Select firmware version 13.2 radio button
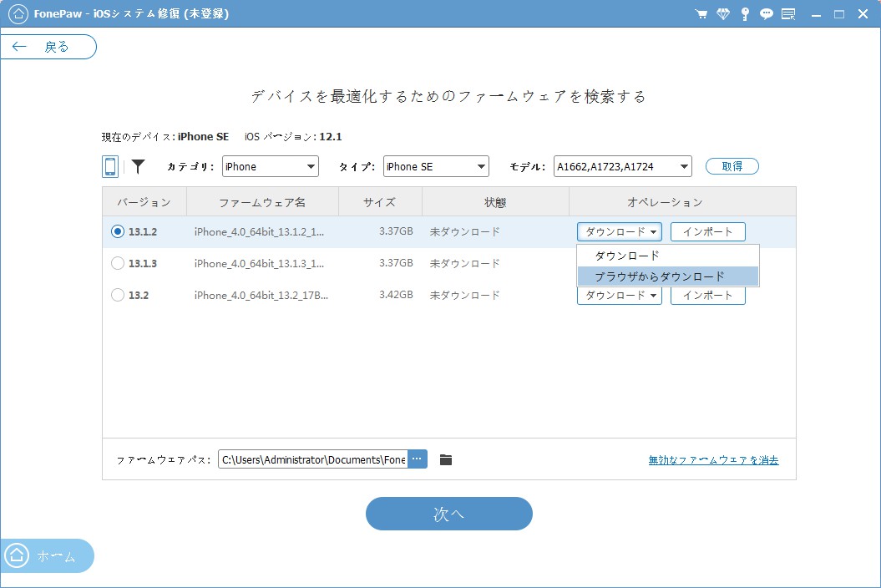This screenshot has width=881, height=588. (118, 295)
